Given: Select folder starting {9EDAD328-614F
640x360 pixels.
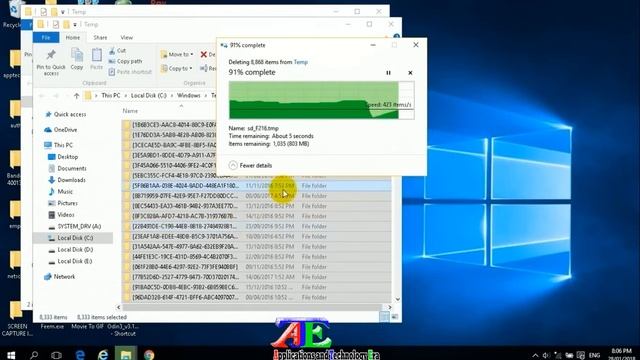Looking at the screenshot, I should [257, 298].
